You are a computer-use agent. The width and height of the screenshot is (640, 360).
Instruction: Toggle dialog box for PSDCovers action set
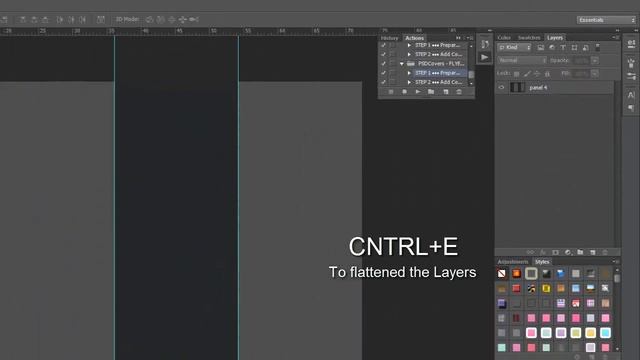(x=392, y=64)
